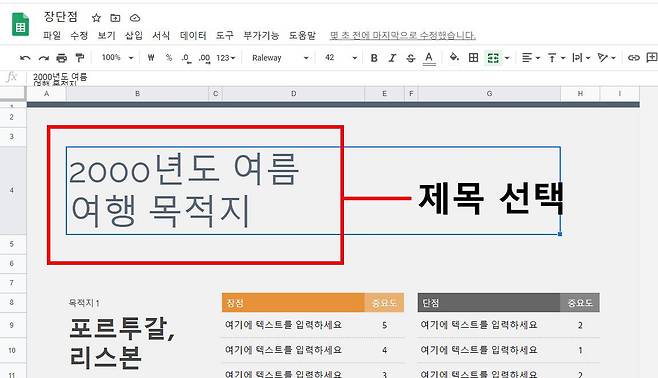Screen dimensions: 658x378
Task: Open text rotation dropdown
Action: point(606,57)
